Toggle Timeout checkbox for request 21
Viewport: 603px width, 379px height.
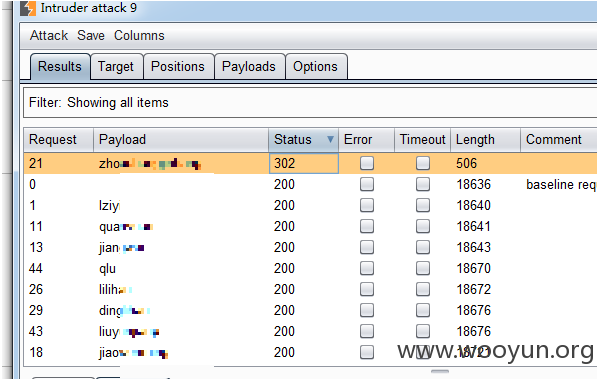423,163
